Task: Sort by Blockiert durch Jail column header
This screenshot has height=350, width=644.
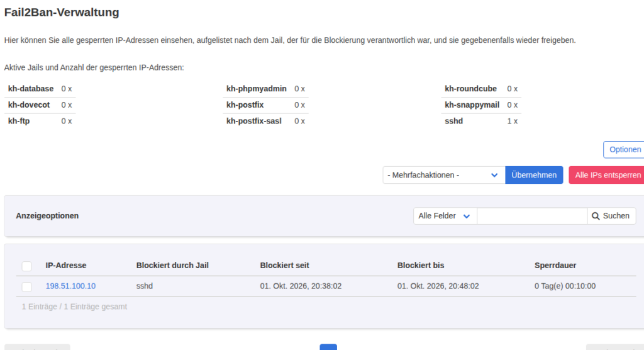Action: [x=172, y=266]
